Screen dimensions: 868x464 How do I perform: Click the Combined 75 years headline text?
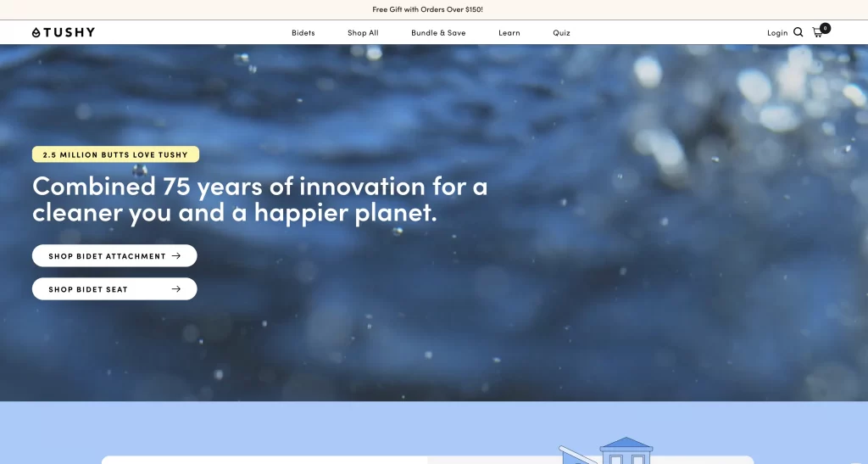[259, 198]
